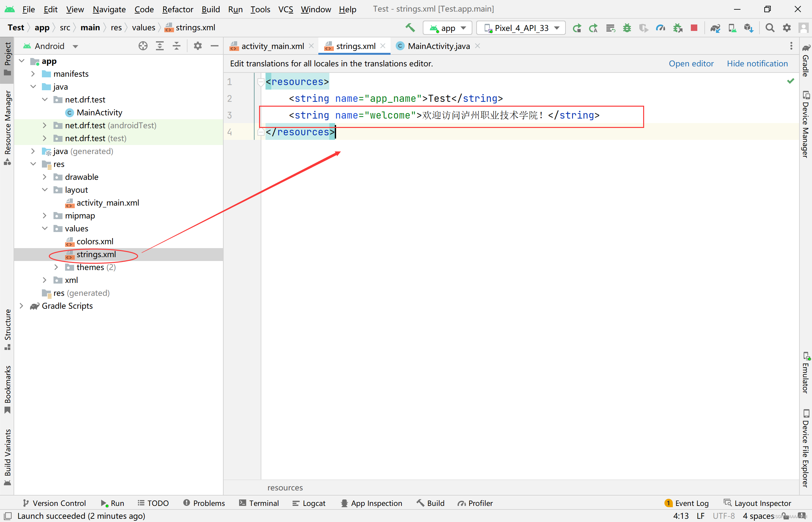This screenshot has width=812, height=522.
Task: Stop the running app
Action: [x=694, y=28]
